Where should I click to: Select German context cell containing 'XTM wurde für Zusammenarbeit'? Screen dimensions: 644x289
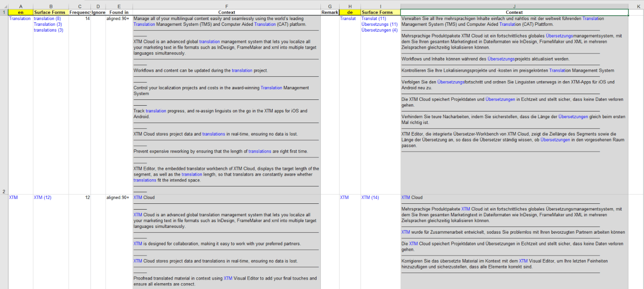click(x=514, y=242)
